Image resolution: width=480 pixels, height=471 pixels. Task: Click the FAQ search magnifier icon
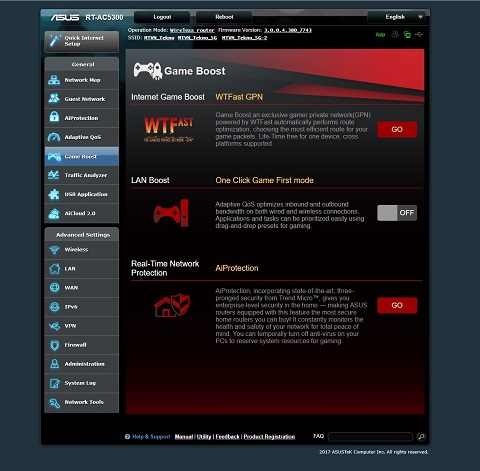click(421, 436)
